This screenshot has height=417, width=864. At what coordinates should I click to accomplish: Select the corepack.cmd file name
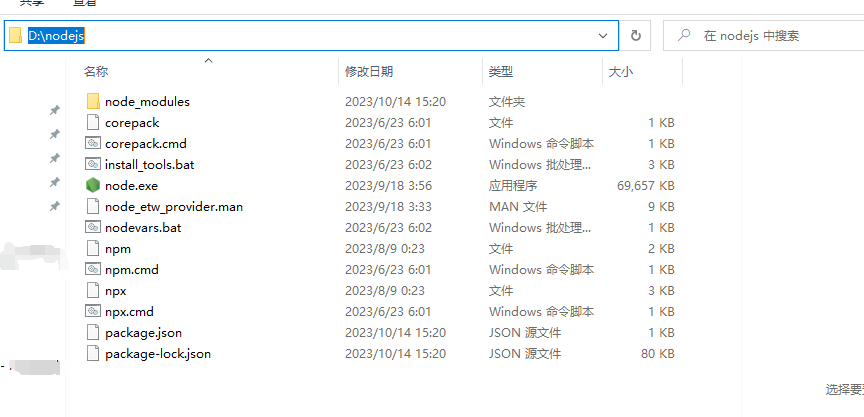[145, 144]
